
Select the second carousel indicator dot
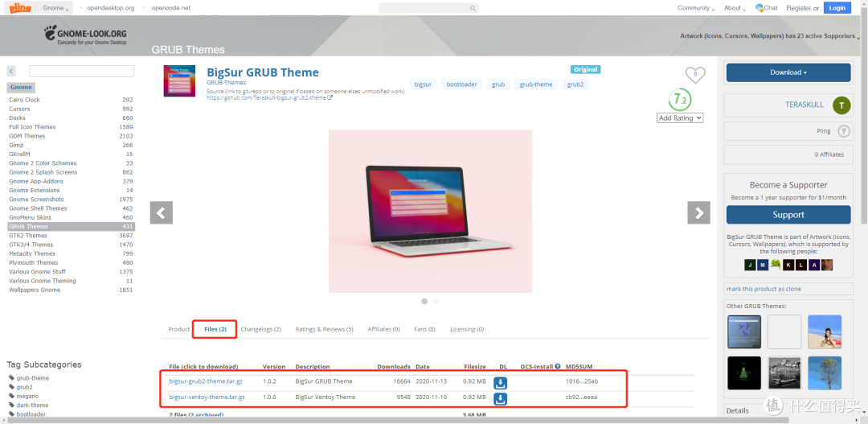coord(436,301)
